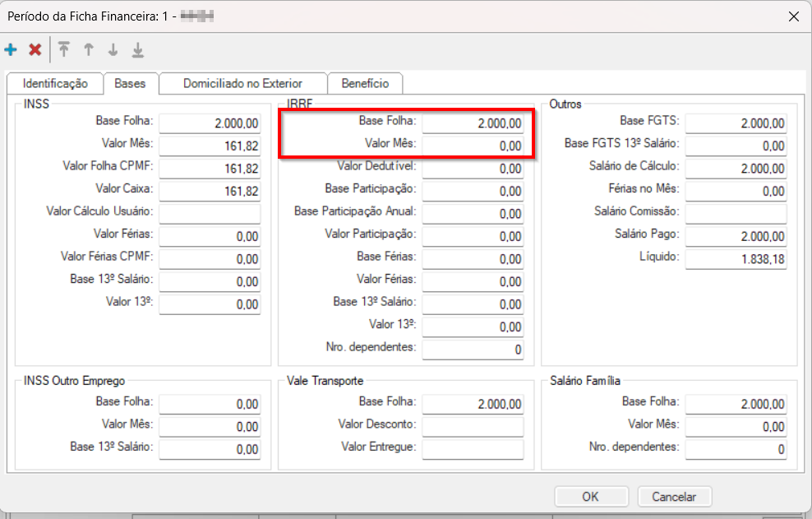Edit Salário Família Base Folha field
Viewport: 812px width, 519px height.
tap(736, 404)
